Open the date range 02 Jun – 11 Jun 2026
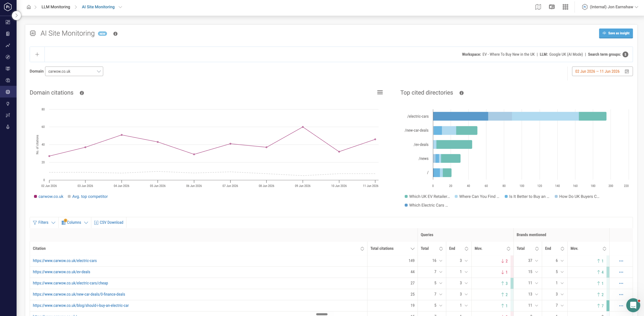This screenshot has width=644, height=316. [x=602, y=72]
